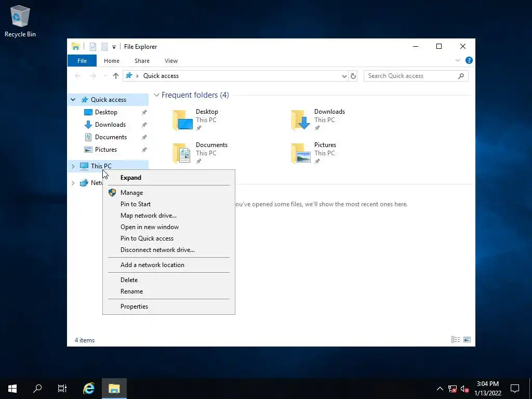Click the New folder quick access toolbar icon
The width and height of the screenshot is (532, 399).
click(104, 46)
